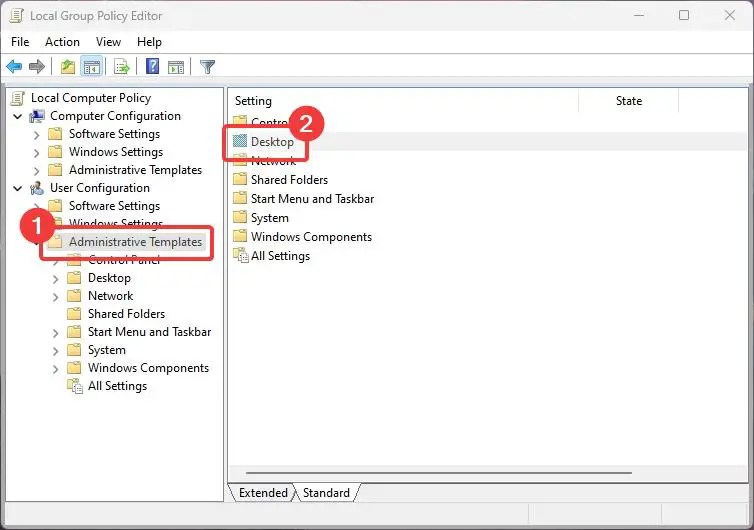Expand the Desktop node in the tree

55,279
